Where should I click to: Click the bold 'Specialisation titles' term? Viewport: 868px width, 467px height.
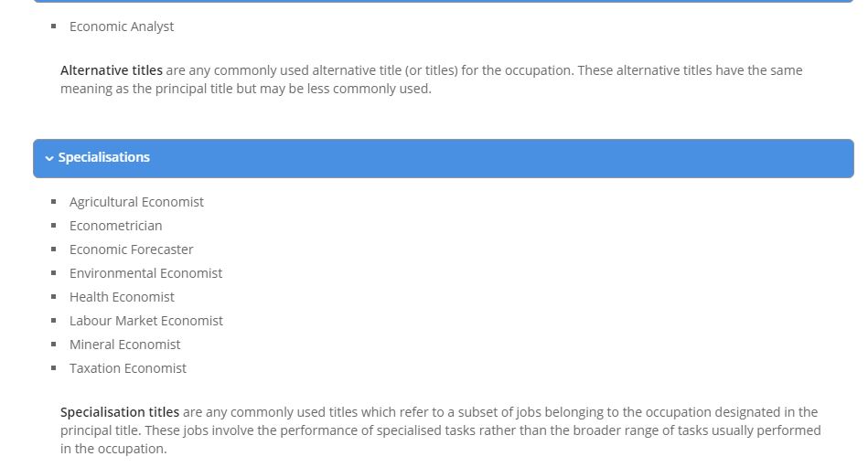(120, 412)
